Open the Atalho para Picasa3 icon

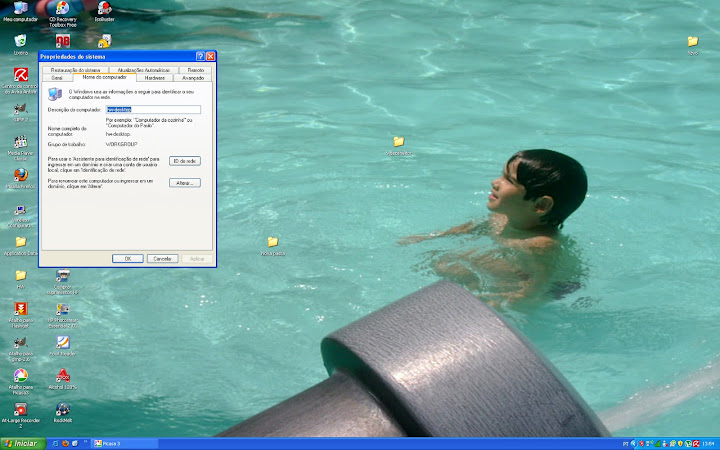20,382
